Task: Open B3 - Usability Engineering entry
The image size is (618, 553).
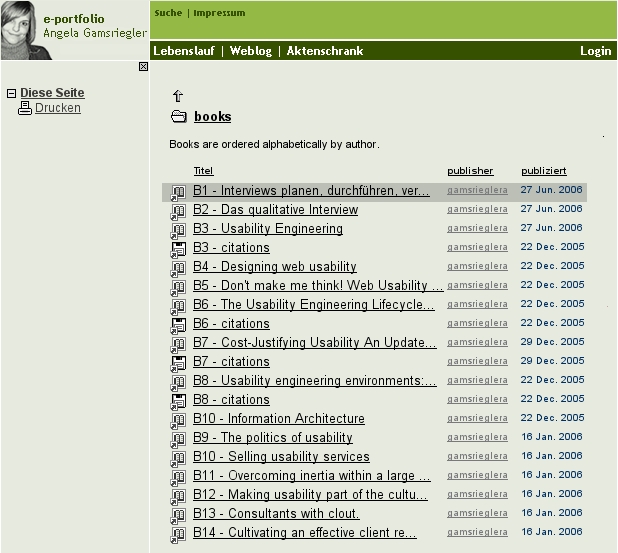Action: [x=267, y=229]
